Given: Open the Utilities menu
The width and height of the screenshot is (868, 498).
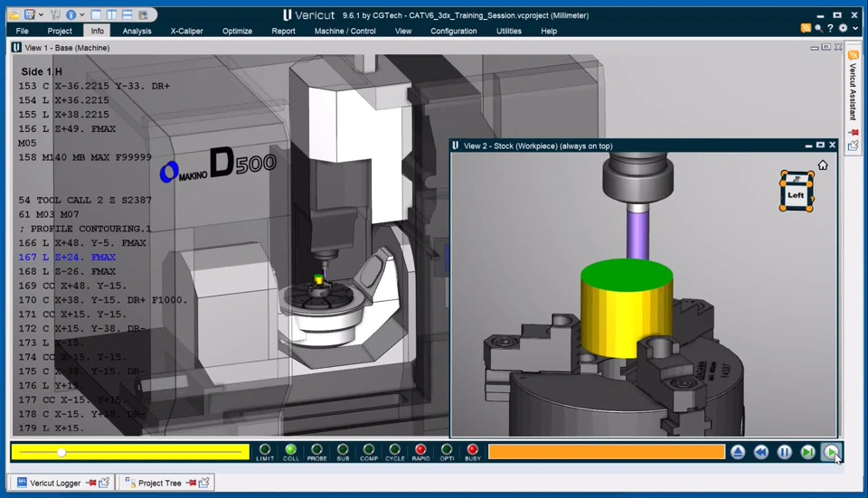Looking at the screenshot, I should coord(509,31).
